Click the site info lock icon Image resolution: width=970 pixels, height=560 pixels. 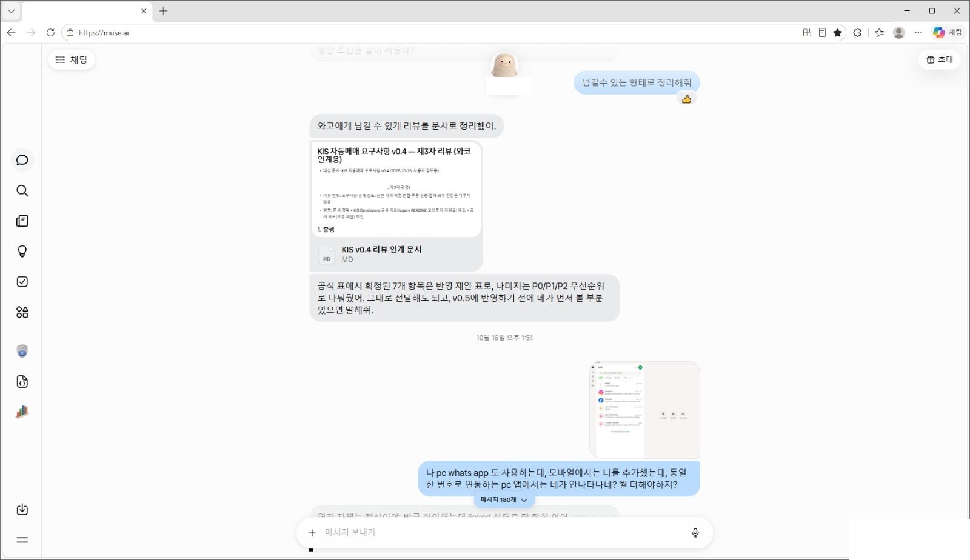[x=70, y=33]
